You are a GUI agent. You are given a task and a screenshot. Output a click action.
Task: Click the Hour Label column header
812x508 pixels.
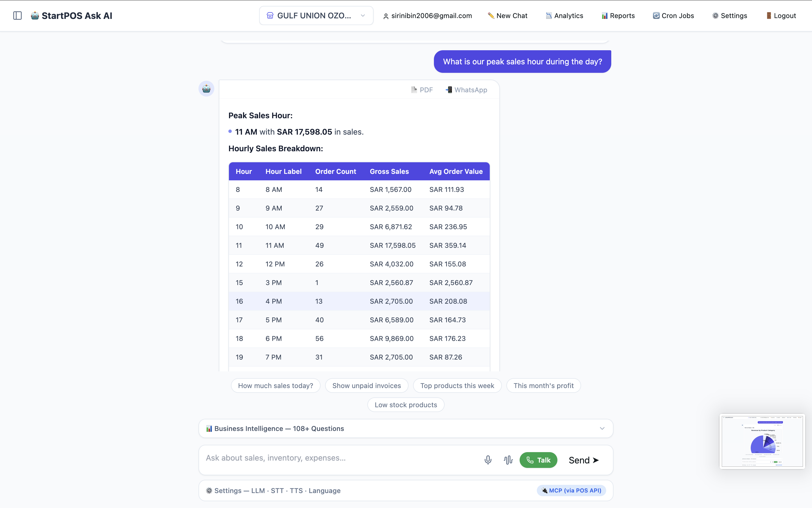[x=284, y=171]
